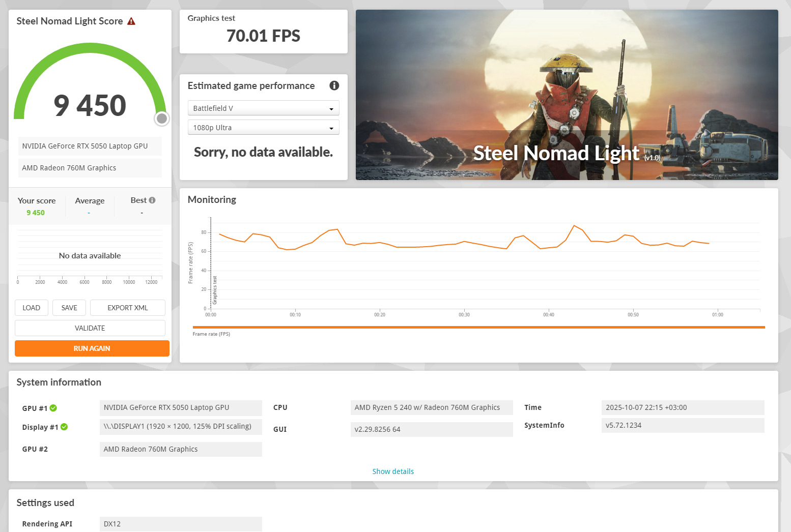791x532 pixels.
Task: Click the orange bar below the monitoring chart
Action: pos(478,327)
